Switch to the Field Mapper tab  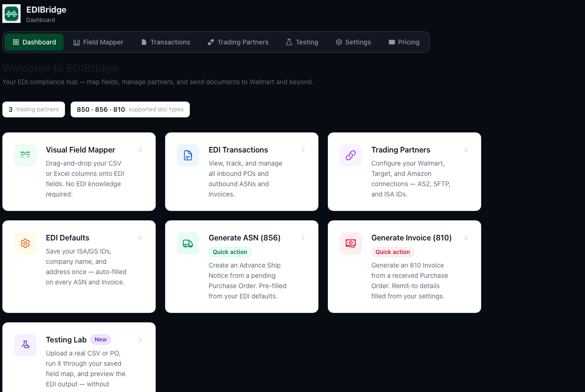[x=98, y=42]
